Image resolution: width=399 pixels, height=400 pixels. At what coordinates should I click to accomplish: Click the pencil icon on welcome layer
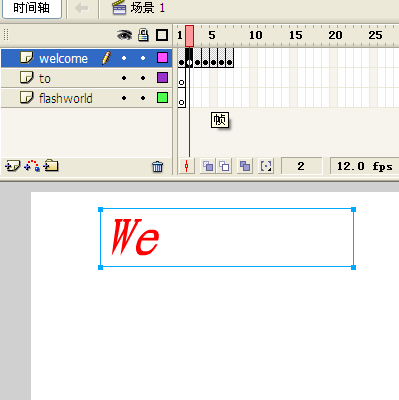click(x=106, y=58)
